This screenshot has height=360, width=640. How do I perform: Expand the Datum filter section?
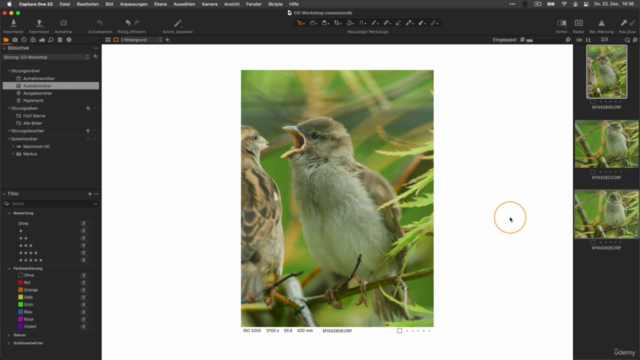pyautogui.click(x=9, y=335)
